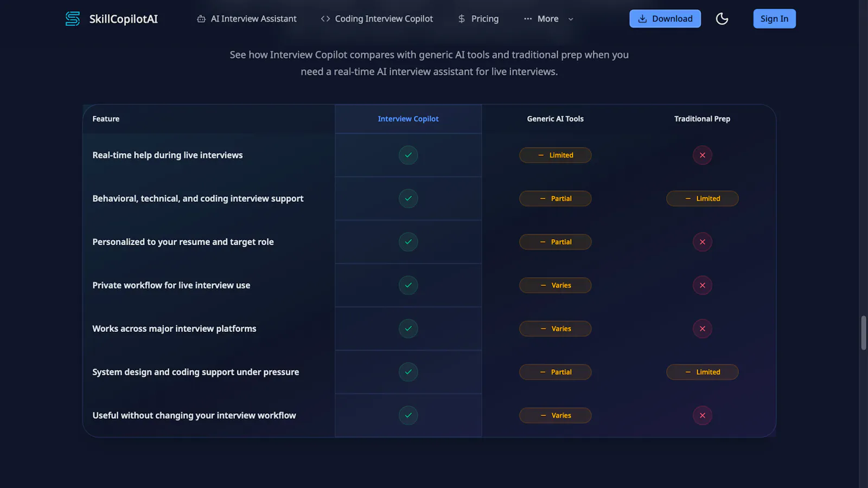The width and height of the screenshot is (868, 488).
Task: Go to Coding Interview Copilot page
Action: [x=376, y=18]
